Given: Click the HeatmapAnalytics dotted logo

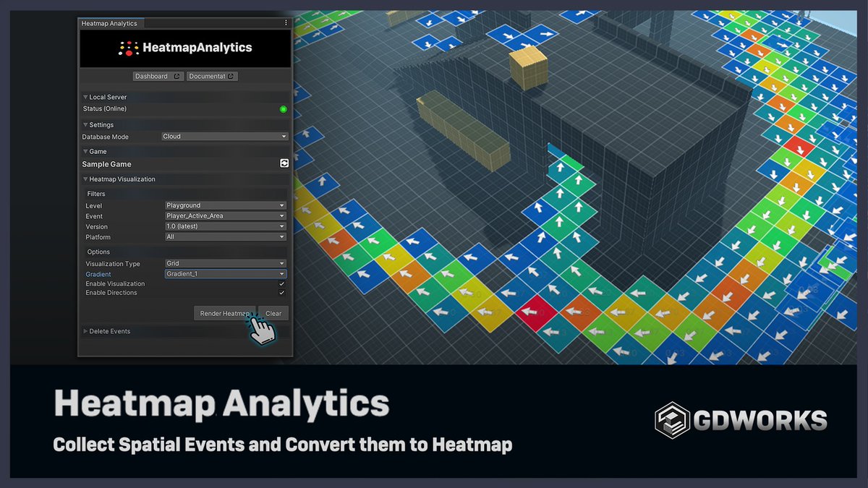Looking at the screenshot, I should click(x=129, y=48).
